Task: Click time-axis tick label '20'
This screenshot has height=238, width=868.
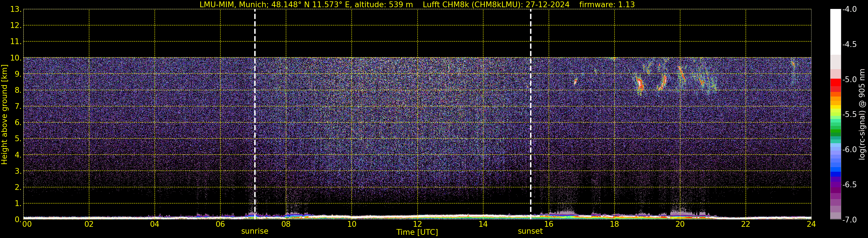Action: pyautogui.click(x=680, y=224)
